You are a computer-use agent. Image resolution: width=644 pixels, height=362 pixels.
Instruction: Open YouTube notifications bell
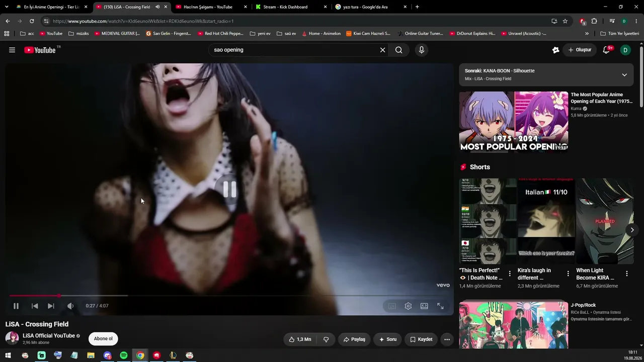(606, 50)
